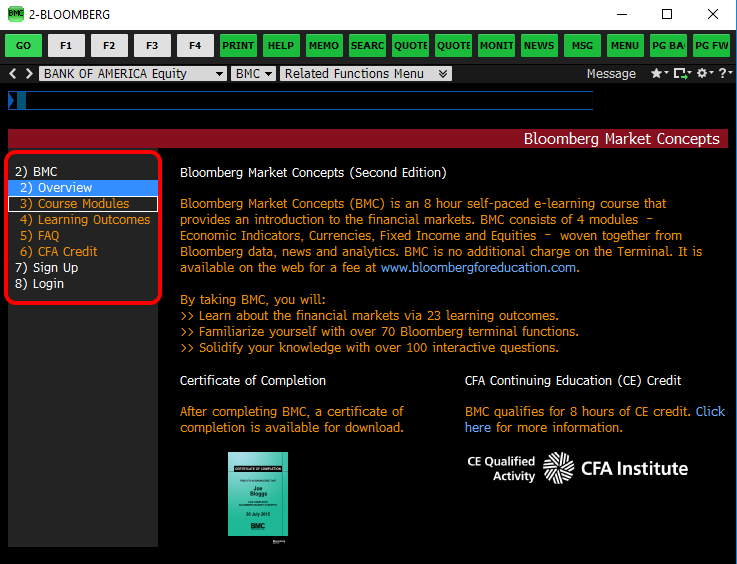Viewport: 737px width, 564px height.
Task: Click the MENU toolbar button
Action: click(x=625, y=46)
